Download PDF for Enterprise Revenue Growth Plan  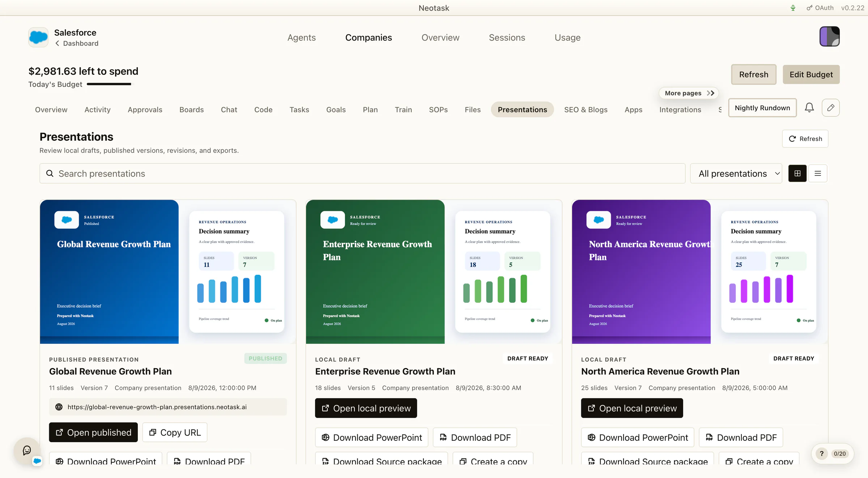475,438
